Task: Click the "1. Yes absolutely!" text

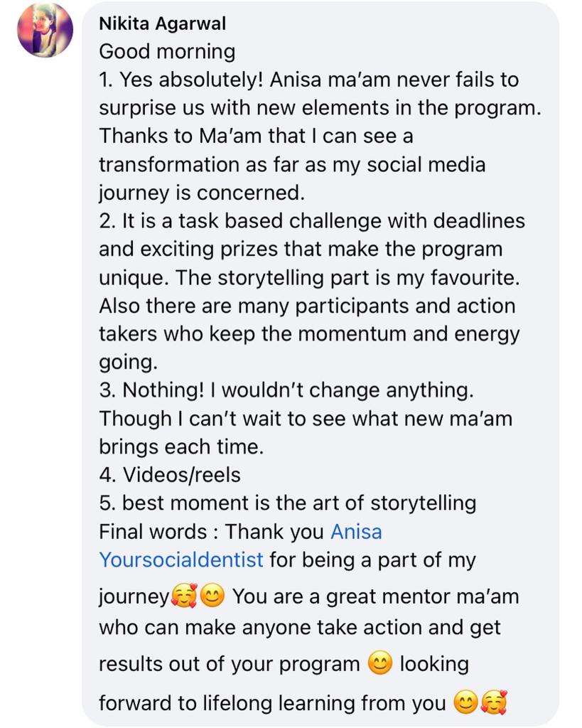Action: [x=183, y=80]
